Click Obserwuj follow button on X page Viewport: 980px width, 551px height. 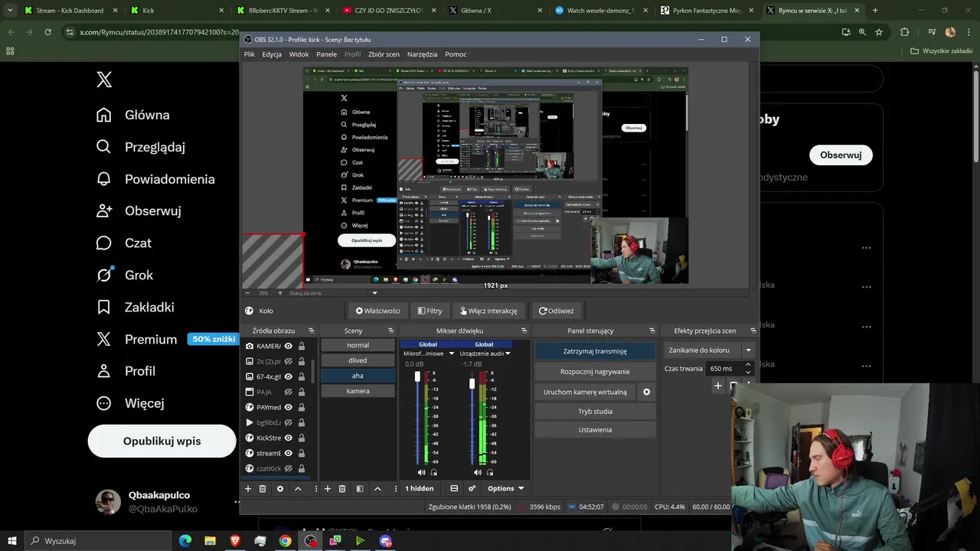tap(841, 155)
